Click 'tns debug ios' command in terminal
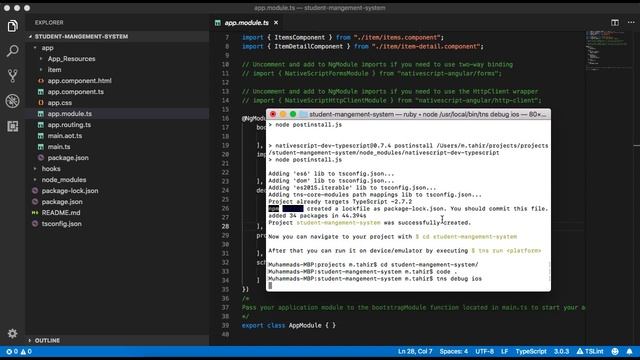640x360 pixels. (x=459, y=279)
